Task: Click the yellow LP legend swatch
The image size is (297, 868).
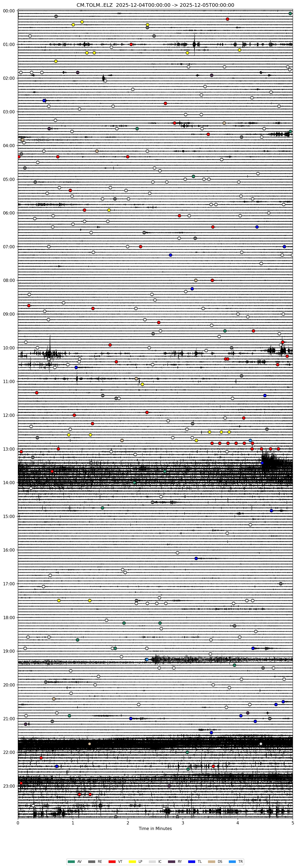Action: [x=132, y=862]
